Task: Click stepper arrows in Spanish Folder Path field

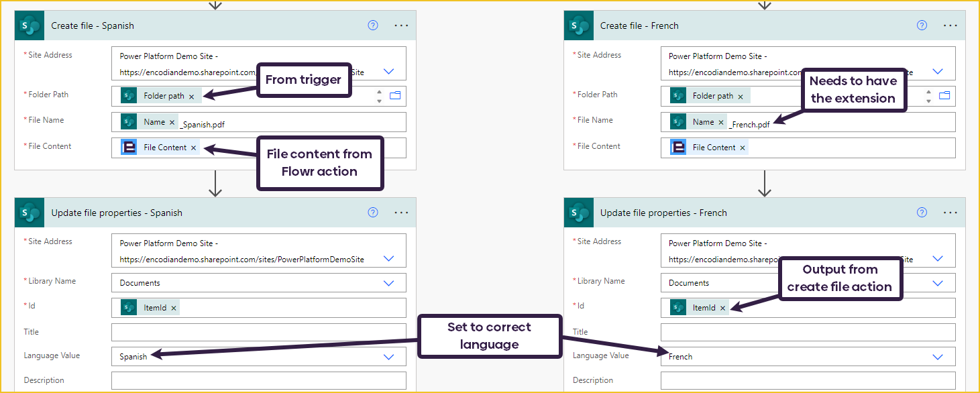Action: (379, 97)
